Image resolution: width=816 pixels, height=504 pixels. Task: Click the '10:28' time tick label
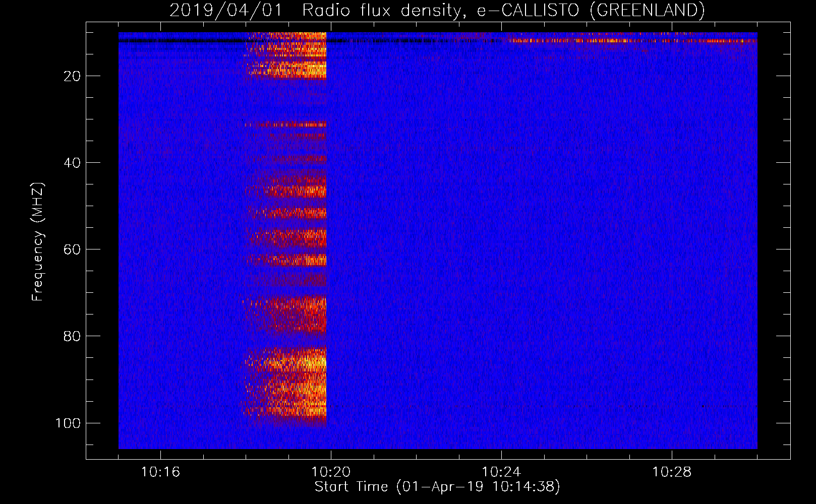[x=672, y=472]
